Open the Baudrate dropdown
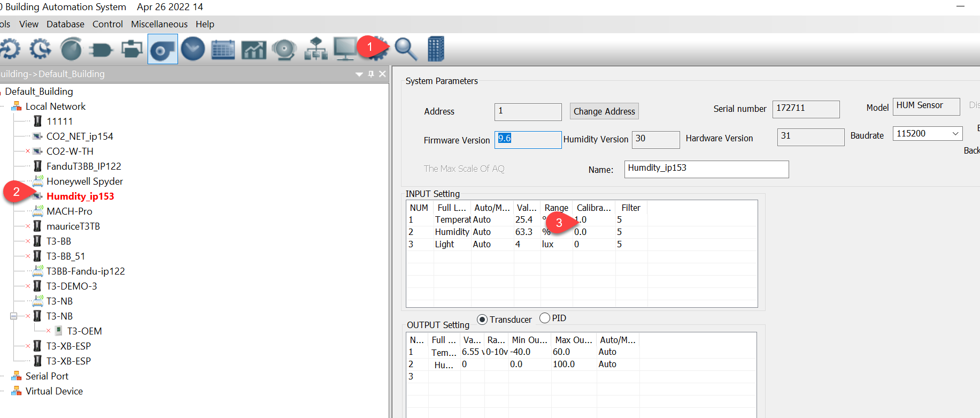Image resolution: width=980 pixels, height=418 pixels. 955,134
